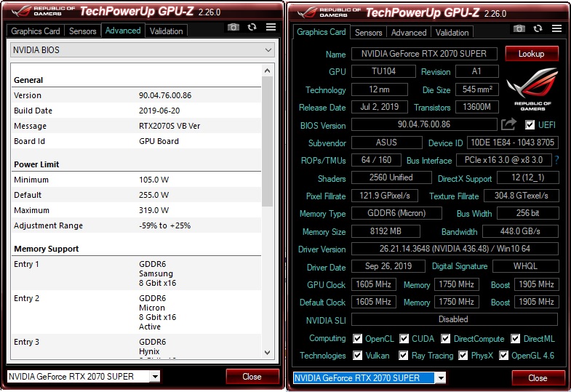Open GPU selector dropdown in left window
Image resolution: width=571 pixels, height=392 pixels.
click(x=156, y=376)
